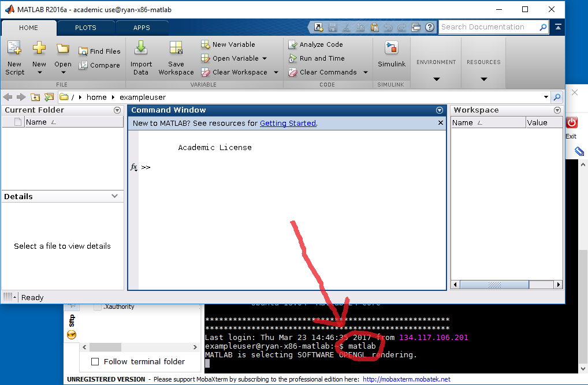Open Current Folder panel actions menu
The height and width of the screenshot is (385, 588).
click(117, 110)
